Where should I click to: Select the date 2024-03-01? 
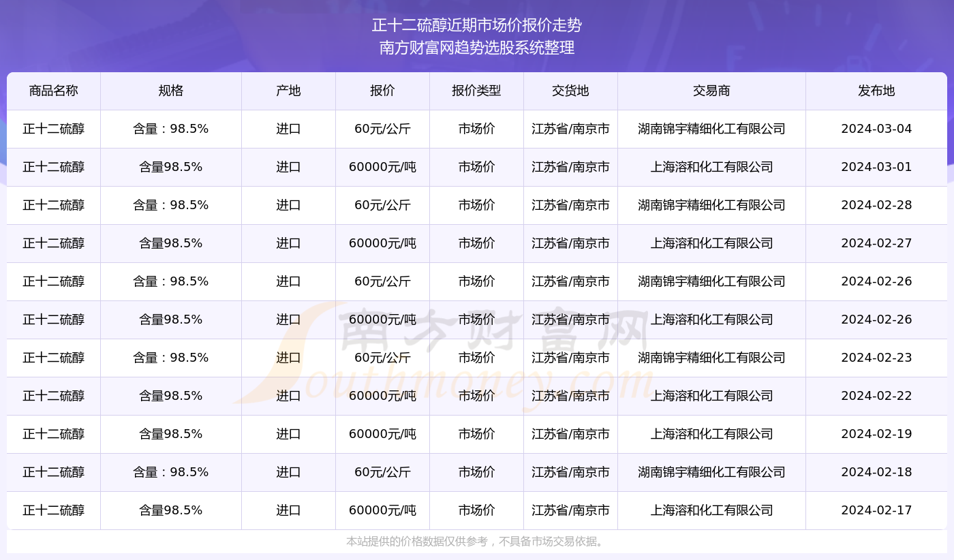click(x=876, y=167)
